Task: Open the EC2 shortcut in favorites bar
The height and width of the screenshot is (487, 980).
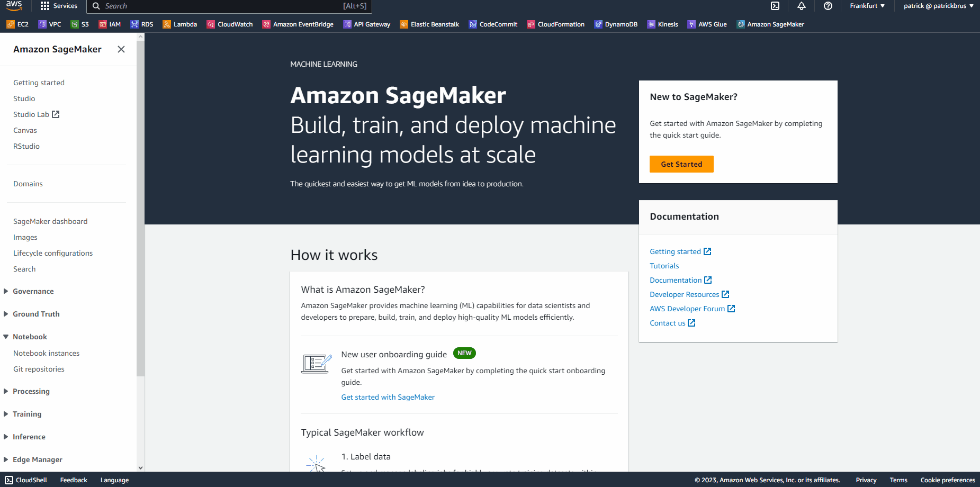Action: coord(17,24)
